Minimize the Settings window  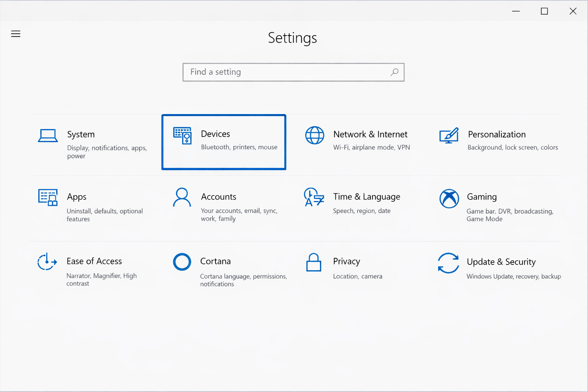516,11
